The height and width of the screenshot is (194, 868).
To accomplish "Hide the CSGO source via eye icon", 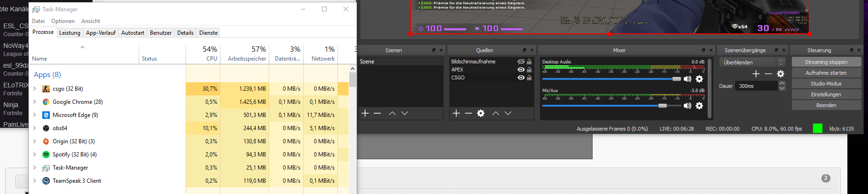I will (x=521, y=78).
